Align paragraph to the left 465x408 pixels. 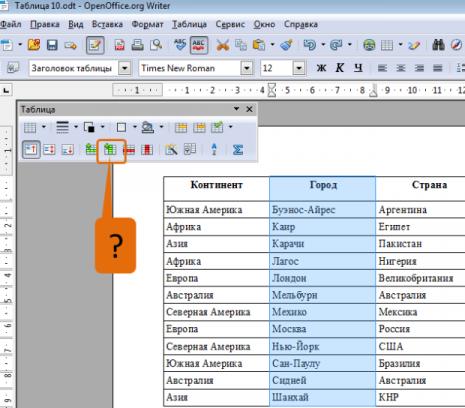click(382, 68)
